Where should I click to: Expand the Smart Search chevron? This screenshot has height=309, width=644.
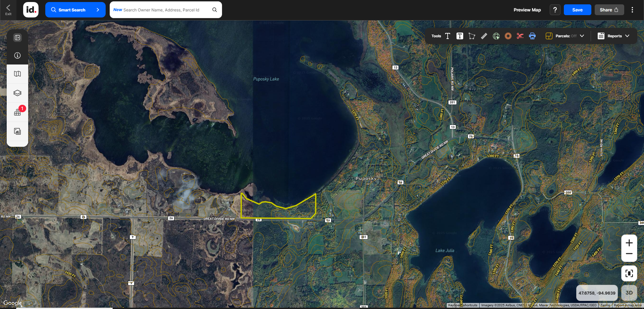(x=98, y=10)
